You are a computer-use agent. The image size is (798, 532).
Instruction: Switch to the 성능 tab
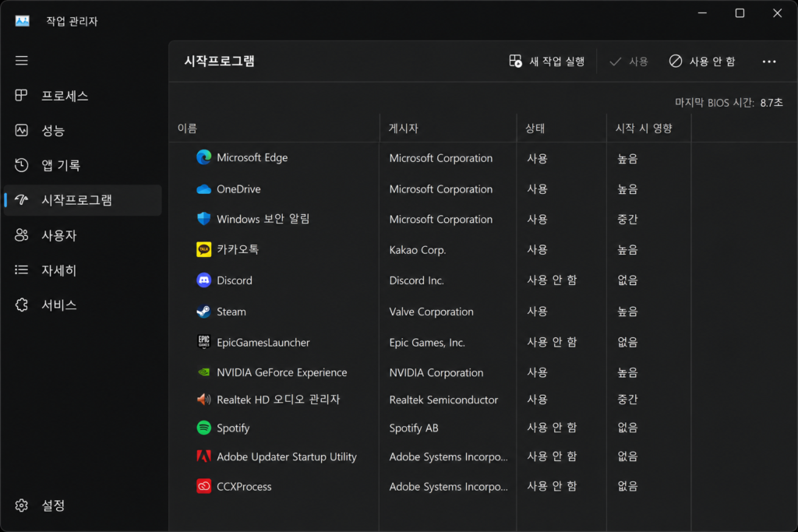coord(83,130)
